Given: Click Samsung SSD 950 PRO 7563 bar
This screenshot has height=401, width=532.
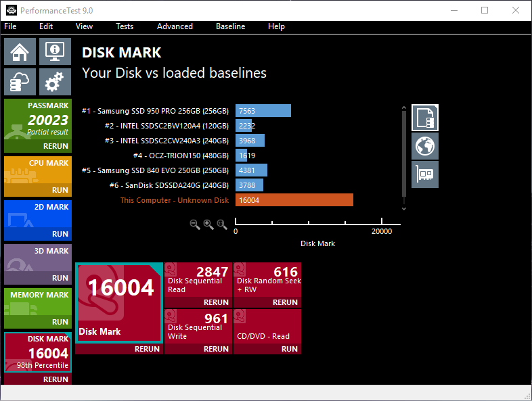Looking at the screenshot, I should [x=263, y=111].
